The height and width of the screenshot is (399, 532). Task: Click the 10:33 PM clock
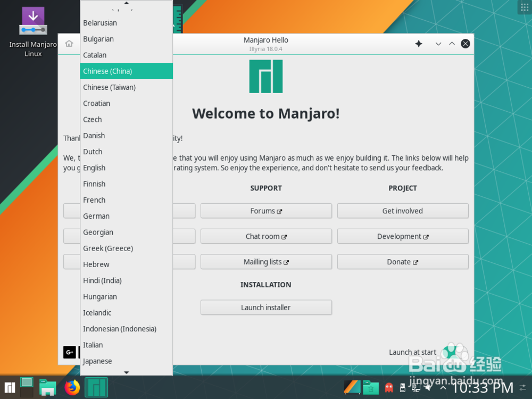[x=483, y=387]
